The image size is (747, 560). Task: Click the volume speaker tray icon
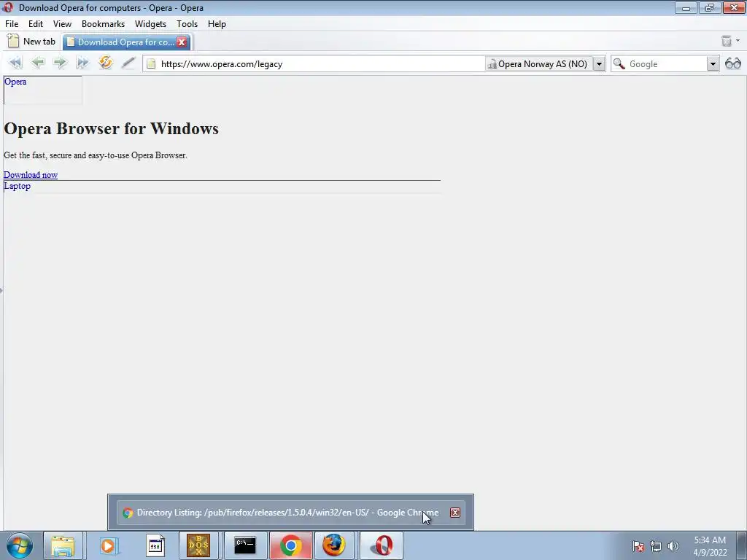click(673, 546)
